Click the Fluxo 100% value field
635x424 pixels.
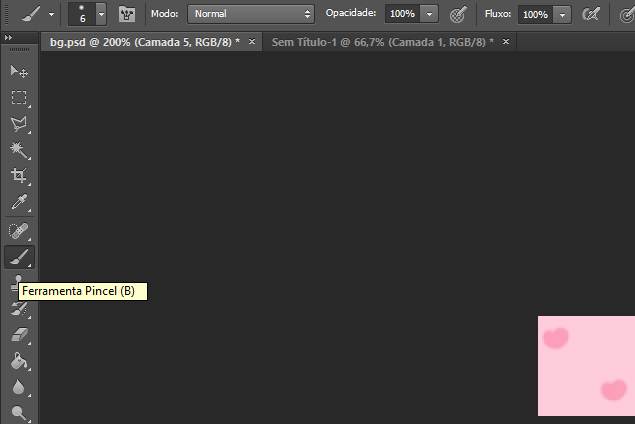pos(535,15)
